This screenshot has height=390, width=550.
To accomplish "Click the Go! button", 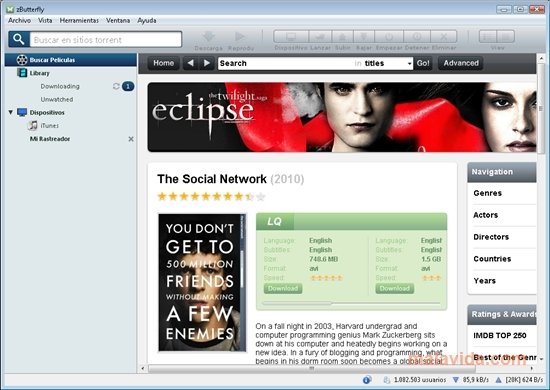I will point(423,63).
